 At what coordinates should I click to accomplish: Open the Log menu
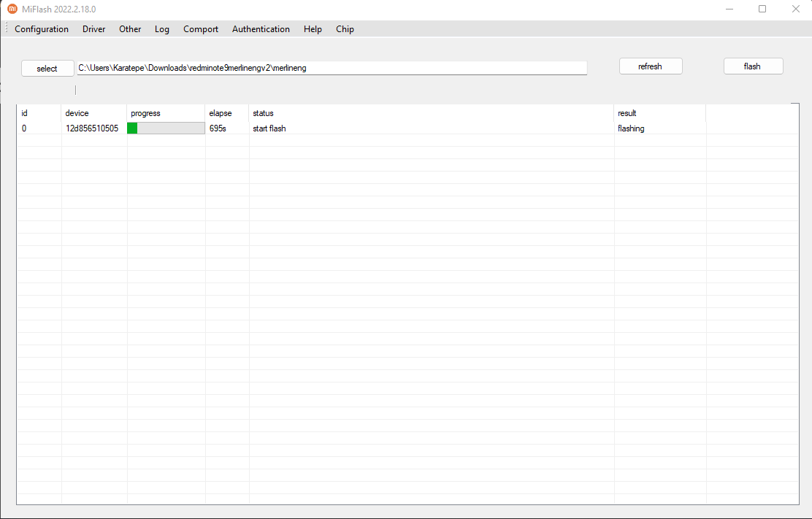tap(162, 29)
